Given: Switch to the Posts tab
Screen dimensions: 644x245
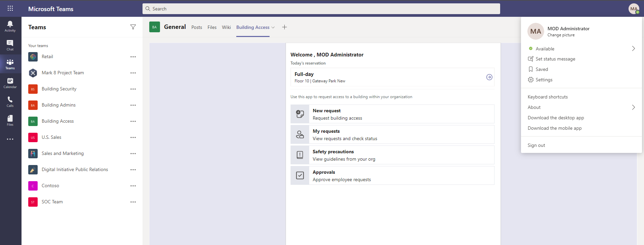Looking at the screenshot, I should point(197,27).
